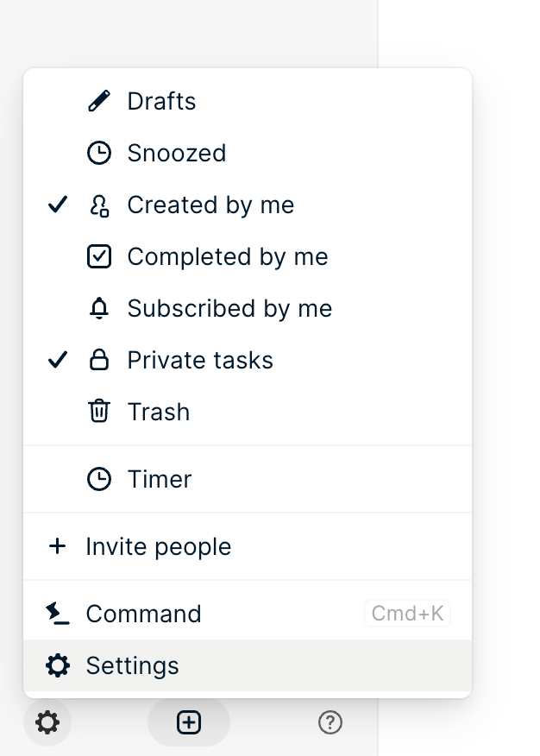
Task: Select the Drafts pencil icon
Action: point(99,101)
